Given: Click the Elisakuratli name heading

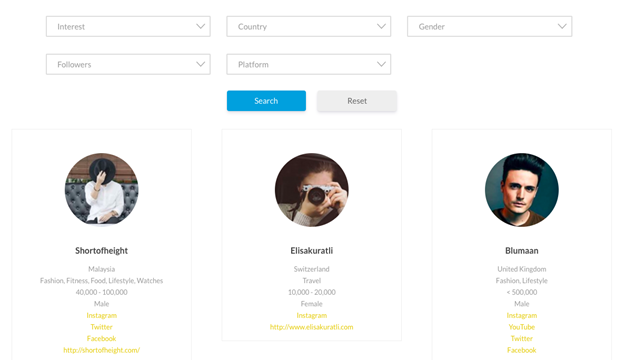Looking at the screenshot, I should 312,251.
